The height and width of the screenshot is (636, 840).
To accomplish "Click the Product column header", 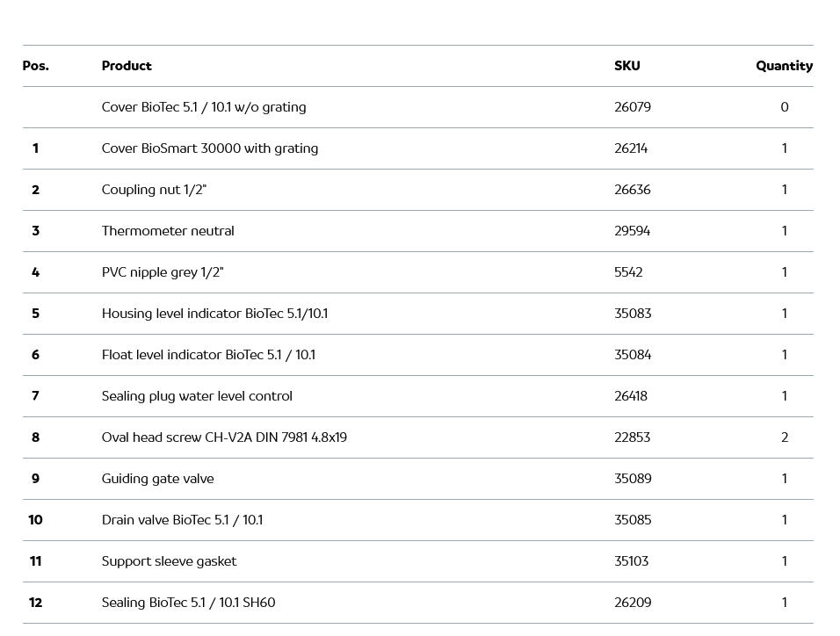I will click(x=127, y=66).
